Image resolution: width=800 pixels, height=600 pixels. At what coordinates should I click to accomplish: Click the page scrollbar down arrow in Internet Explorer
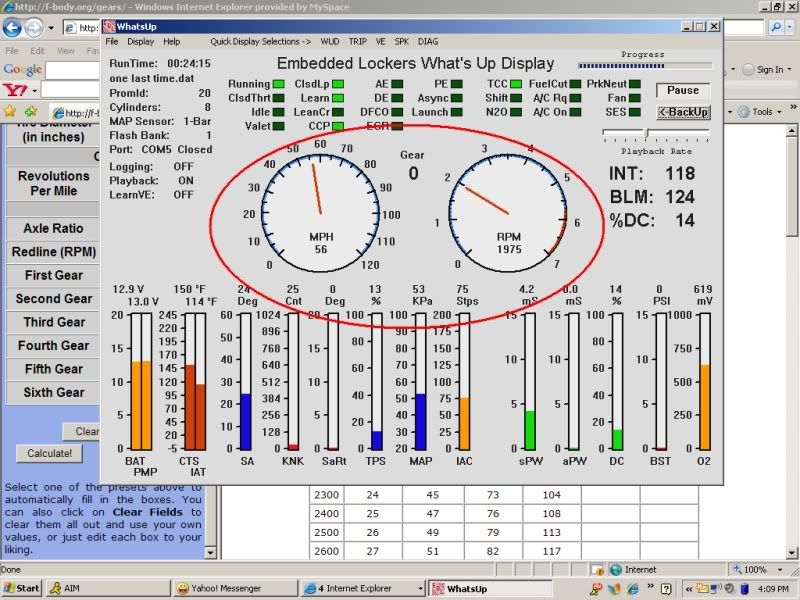point(792,553)
